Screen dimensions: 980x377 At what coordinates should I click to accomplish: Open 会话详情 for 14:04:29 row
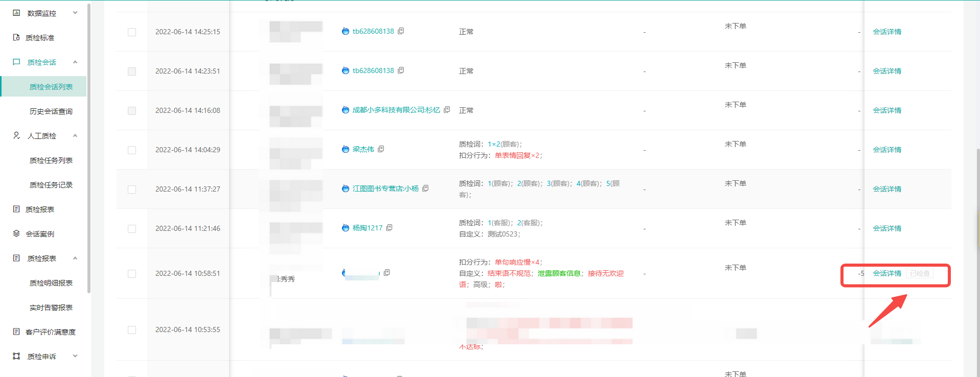(887, 150)
